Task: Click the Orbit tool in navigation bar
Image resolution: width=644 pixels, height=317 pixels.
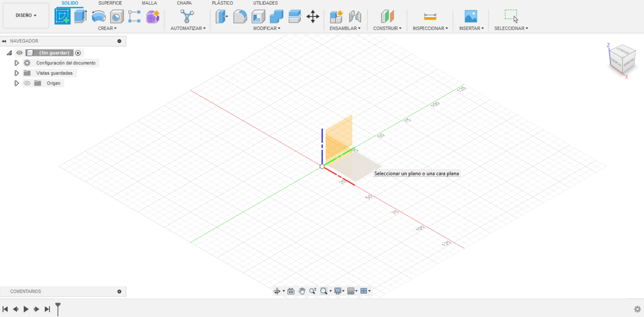Action: click(x=277, y=291)
